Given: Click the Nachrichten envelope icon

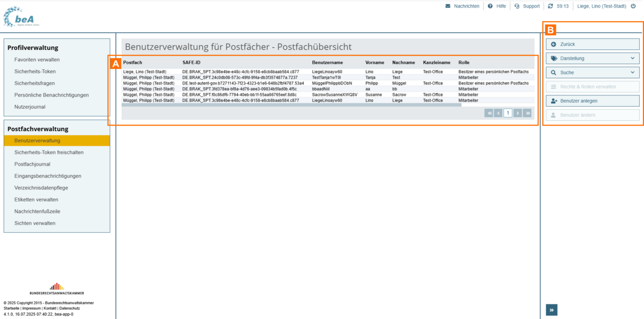Looking at the screenshot, I should (448, 6).
